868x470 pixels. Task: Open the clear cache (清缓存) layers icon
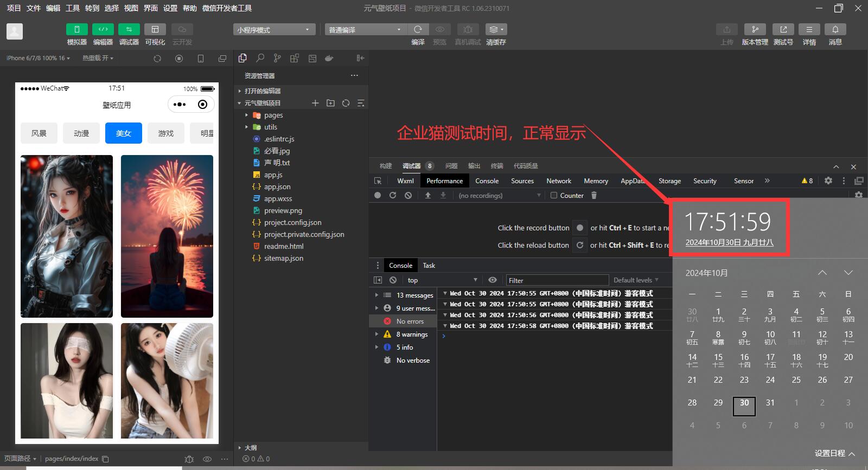(495, 29)
